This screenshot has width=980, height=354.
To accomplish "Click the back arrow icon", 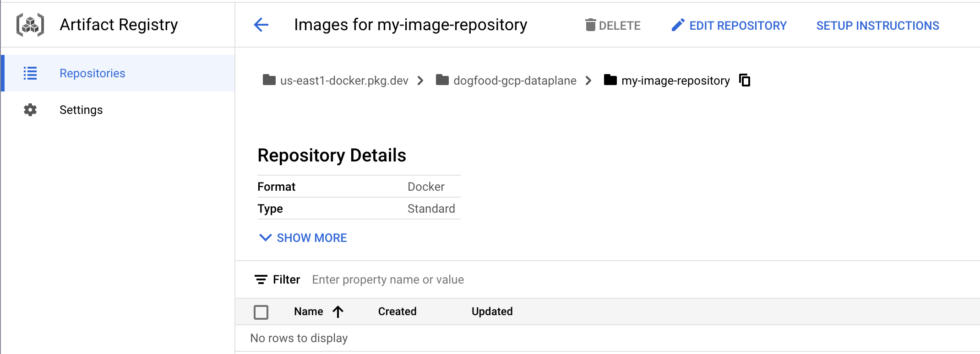I will click(x=261, y=25).
